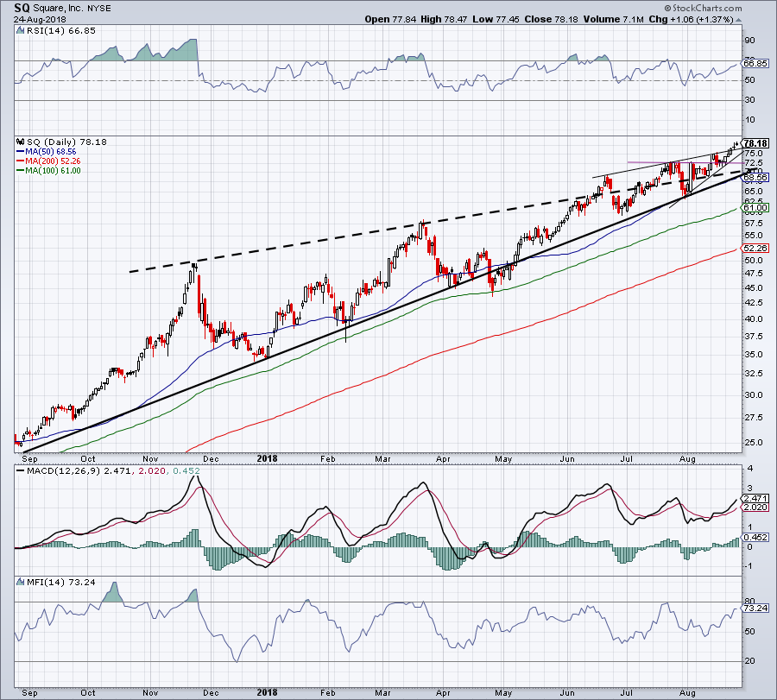Click the 73.24 MFI value tag

[x=755, y=608]
